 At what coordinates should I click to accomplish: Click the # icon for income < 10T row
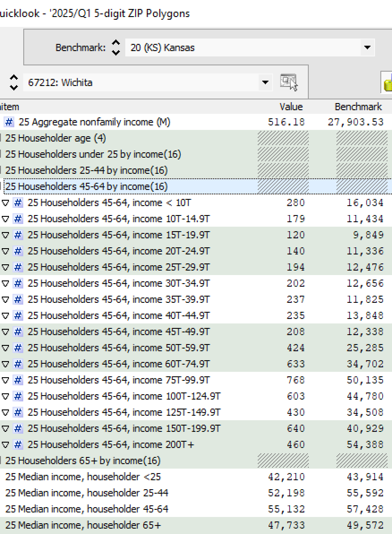18,202
